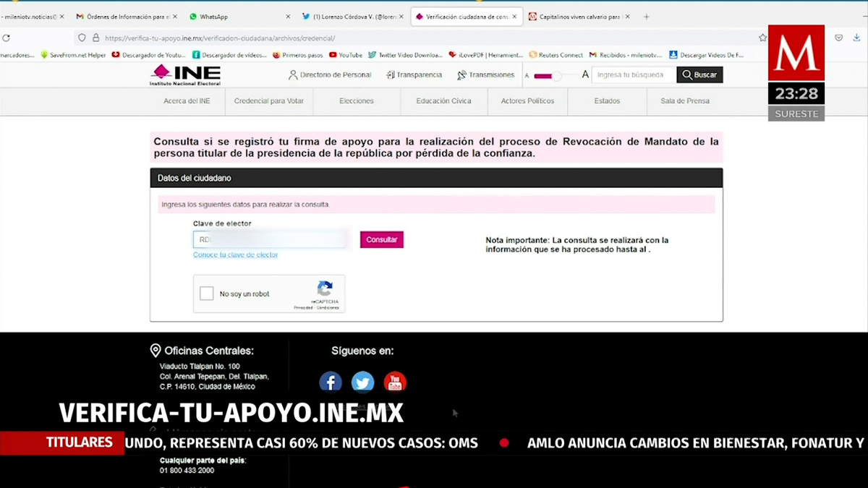Viewport: 868px width, 488px height.
Task: Check the No soy un robot checkbox
Action: 207,294
